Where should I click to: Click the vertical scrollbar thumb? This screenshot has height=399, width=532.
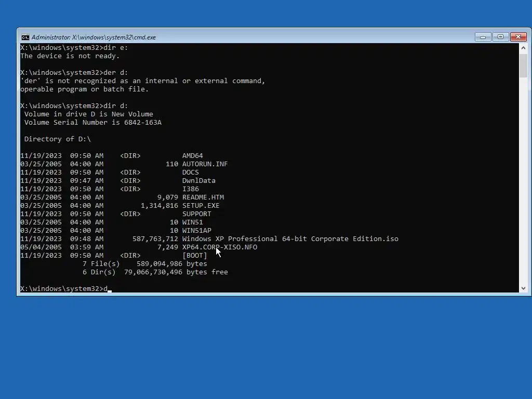[x=523, y=65]
